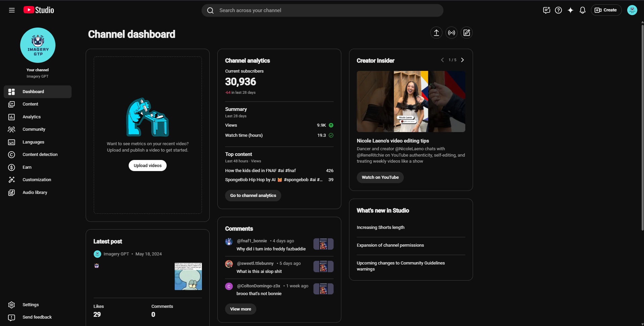
Task: Click the Dashboard grid icon
Action: [x=11, y=92]
